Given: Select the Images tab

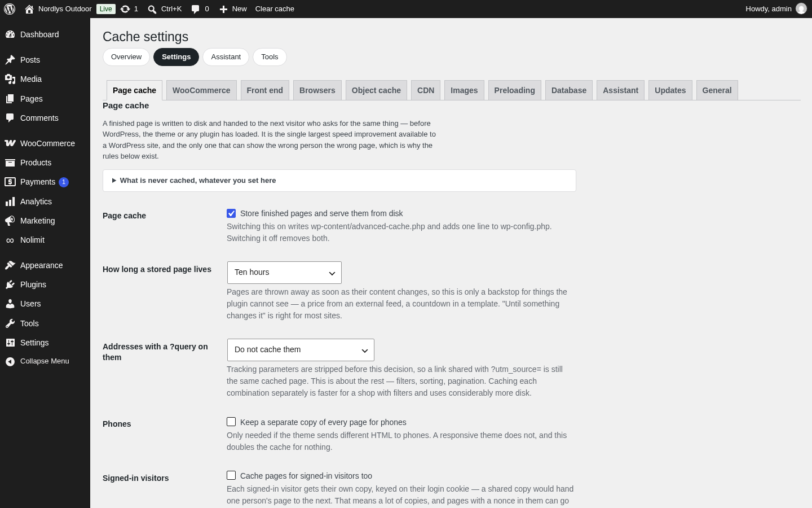Looking at the screenshot, I should click(464, 90).
